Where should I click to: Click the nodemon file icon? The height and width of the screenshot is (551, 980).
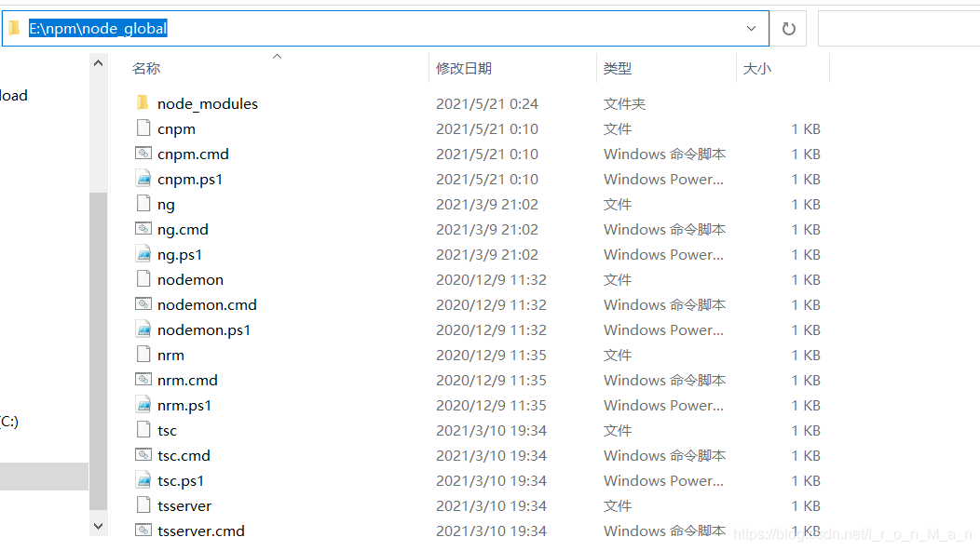point(143,278)
